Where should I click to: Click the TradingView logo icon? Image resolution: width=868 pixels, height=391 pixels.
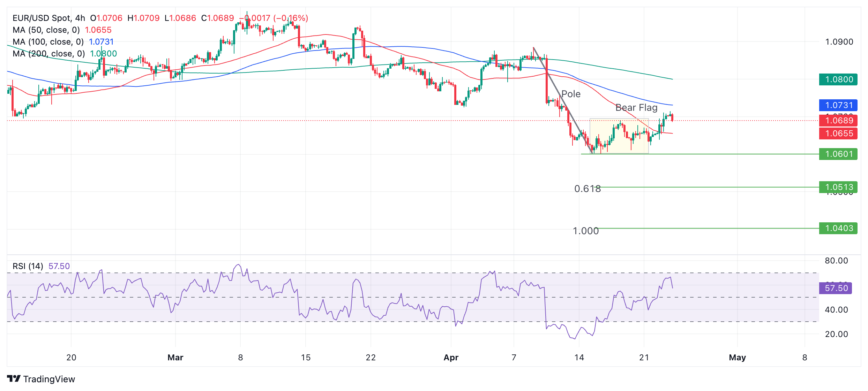[x=14, y=378]
